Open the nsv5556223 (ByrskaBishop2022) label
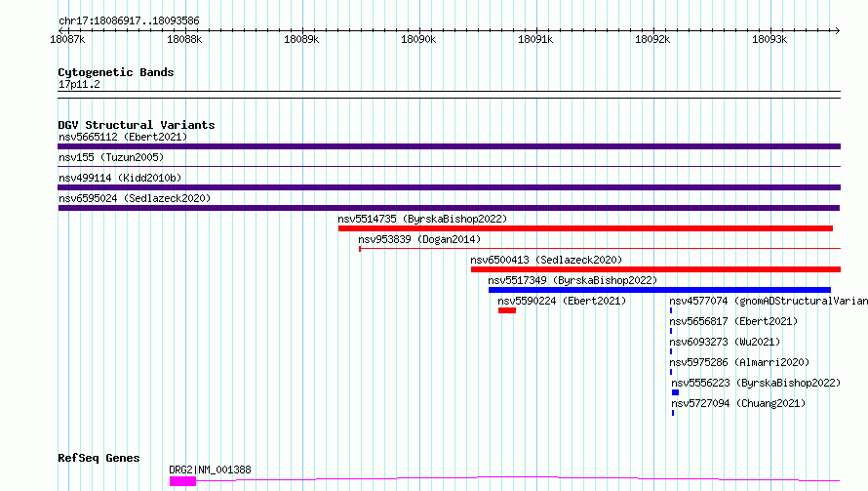The width and height of the screenshot is (868, 491). [756, 383]
